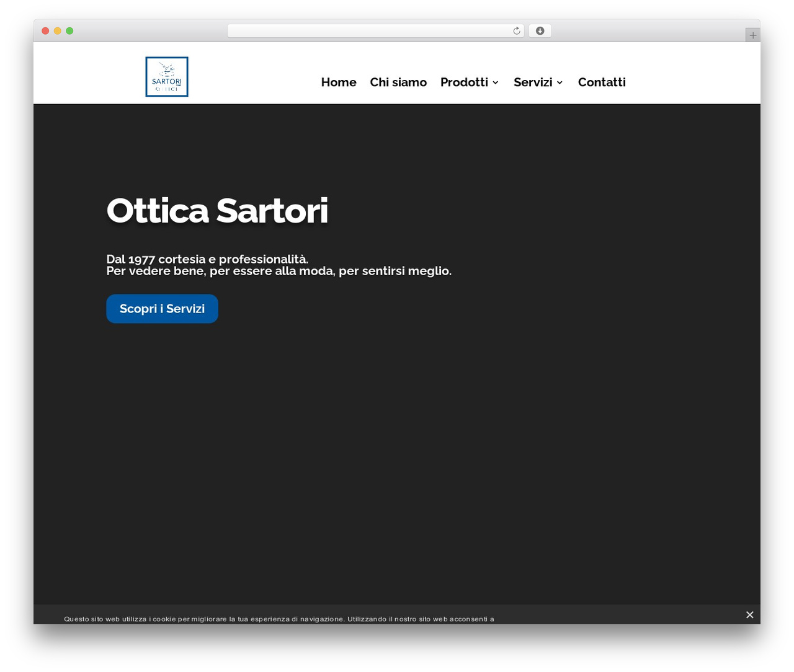Maximize the window with the green button

click(69, 31)
